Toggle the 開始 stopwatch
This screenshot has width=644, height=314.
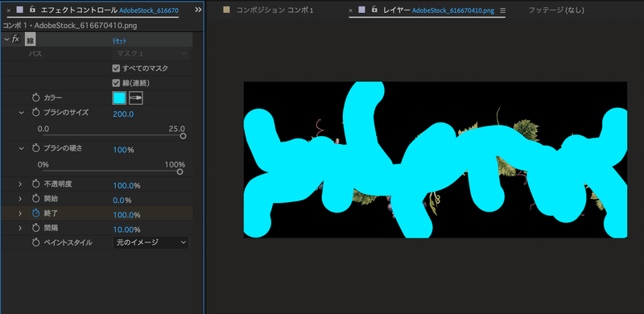(x=35, y=199)
